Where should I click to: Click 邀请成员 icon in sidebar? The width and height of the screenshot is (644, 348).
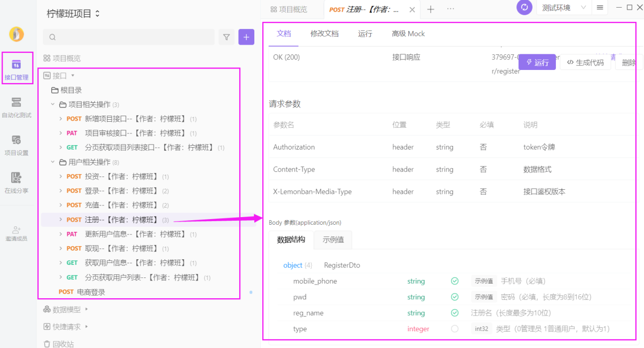click(x=16, y=233)
